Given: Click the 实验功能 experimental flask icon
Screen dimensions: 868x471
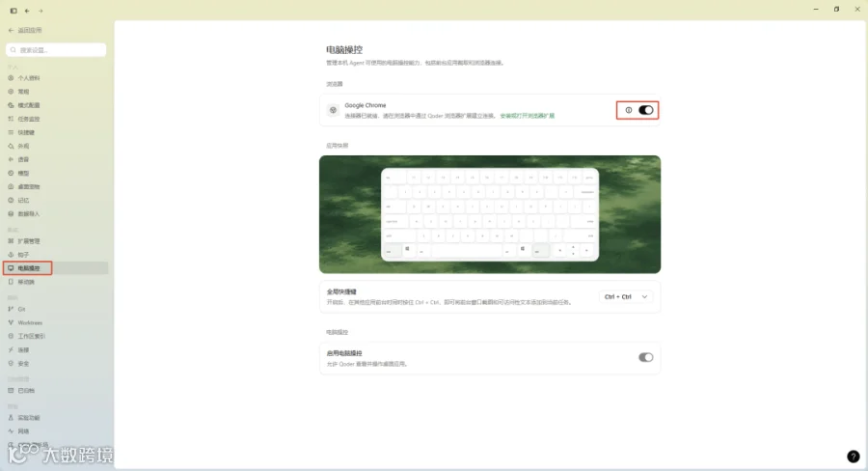Looking at the screenshot, I should [x=11, y=418].
